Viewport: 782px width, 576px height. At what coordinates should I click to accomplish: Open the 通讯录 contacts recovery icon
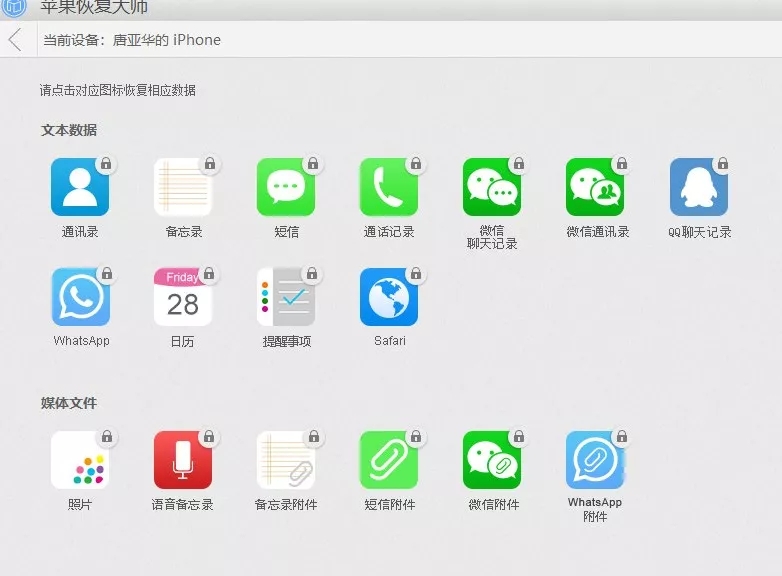tap(80, 188)
